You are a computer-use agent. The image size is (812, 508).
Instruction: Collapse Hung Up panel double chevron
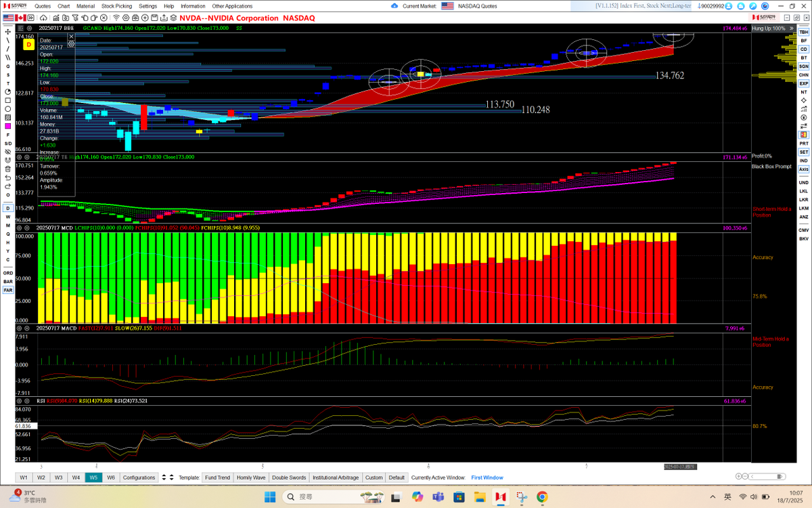(791, 28)
